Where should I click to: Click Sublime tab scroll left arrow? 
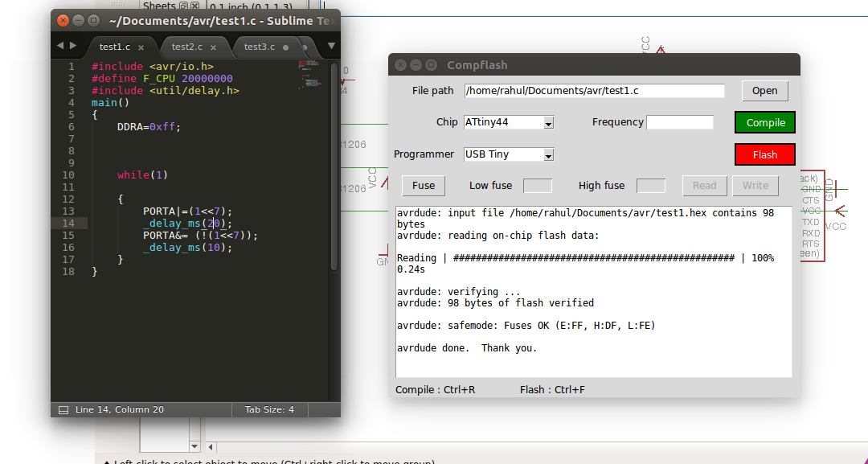(x=59, y=46)
